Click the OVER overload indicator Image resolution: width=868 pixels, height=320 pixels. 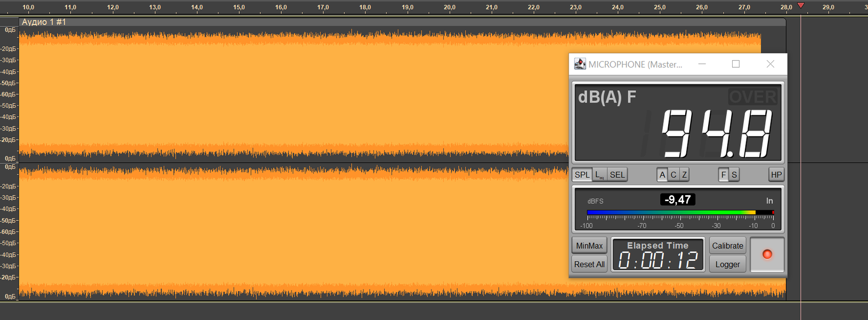click(x=753, y=97)
